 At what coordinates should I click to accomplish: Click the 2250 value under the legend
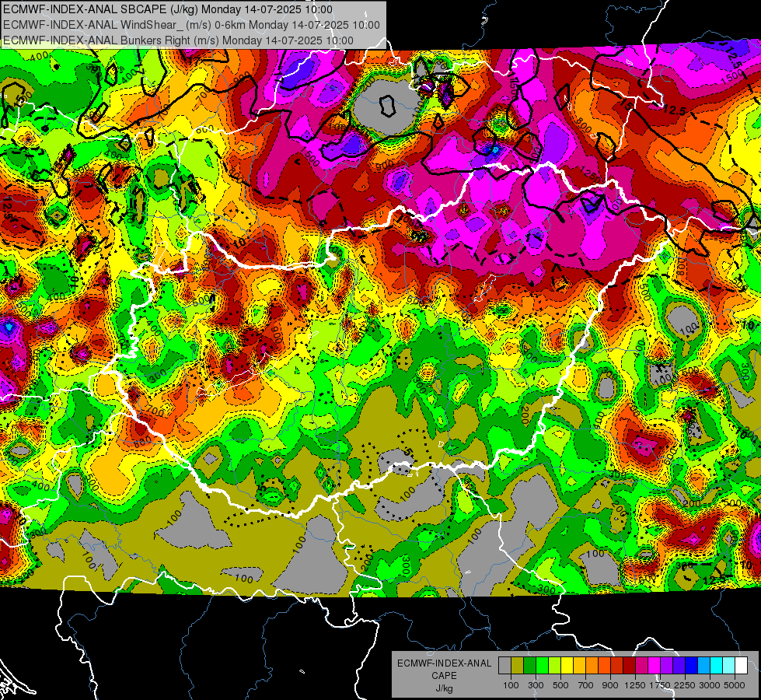tap(685, 685)
